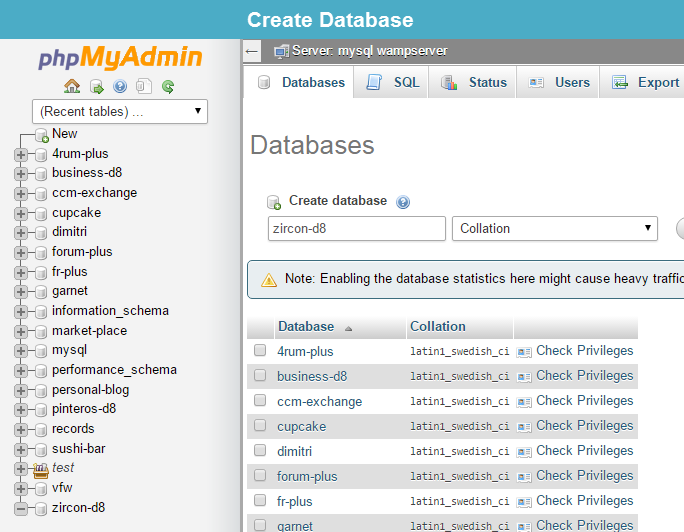This screenshot has width=684, height=532.
Task: Open the phpMyAdmin documentation help icon
Action: pos(120,86)
